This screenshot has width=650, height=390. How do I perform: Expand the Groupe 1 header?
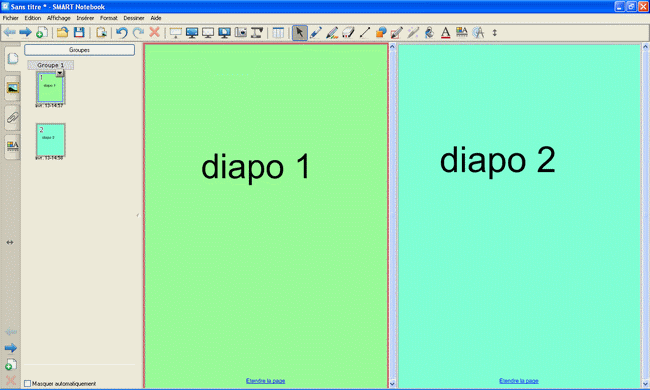coord(51,65)
